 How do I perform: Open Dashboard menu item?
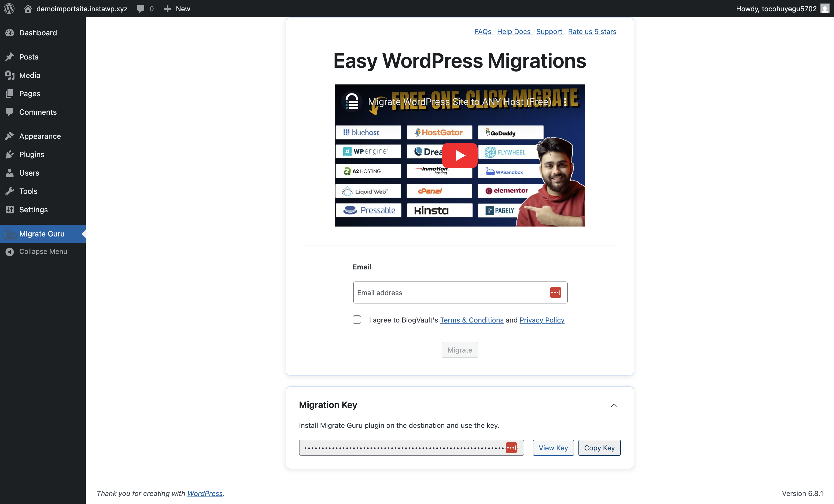point(38,32)
